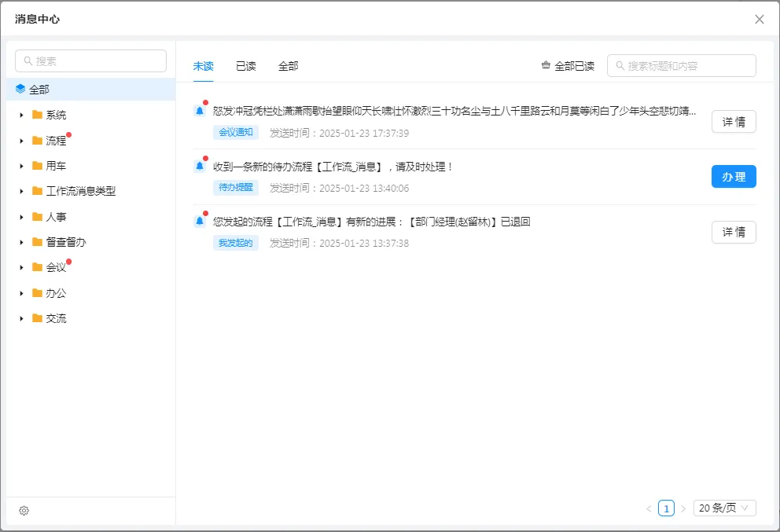Expand the 工作流消息类型 node arrow
Screen dimensions: 780x532
(x=21, y=192)
